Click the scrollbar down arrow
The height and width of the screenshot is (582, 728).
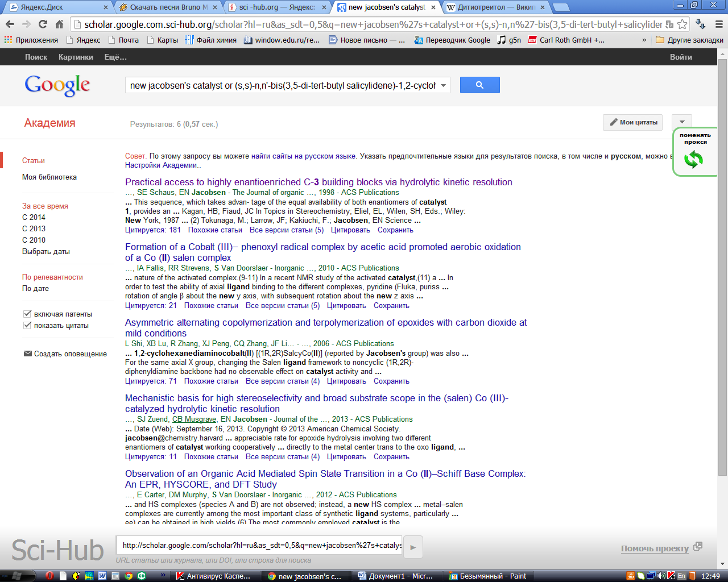click(723, 564)
